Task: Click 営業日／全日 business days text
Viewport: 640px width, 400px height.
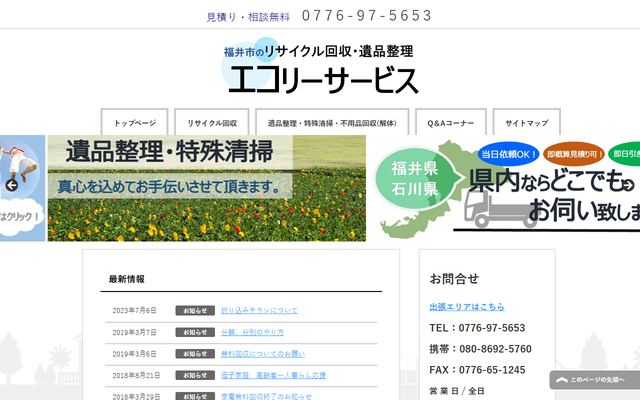Action: tap(457, 391)
